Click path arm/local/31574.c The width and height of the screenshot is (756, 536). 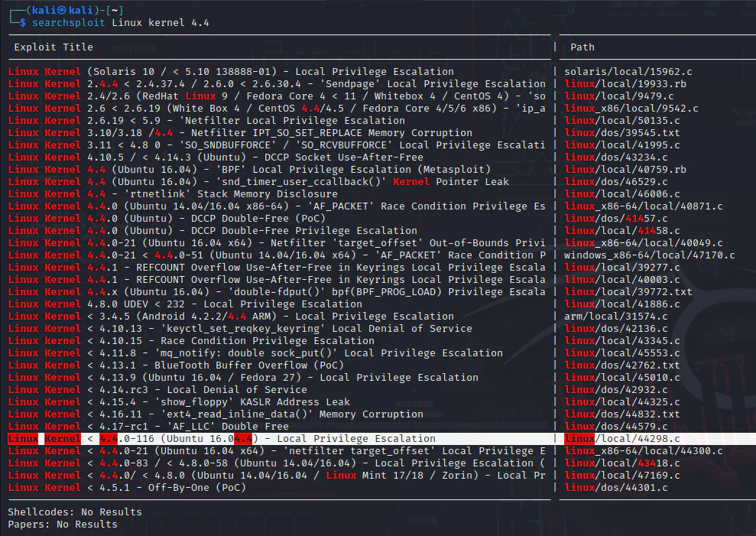[615, 317]
